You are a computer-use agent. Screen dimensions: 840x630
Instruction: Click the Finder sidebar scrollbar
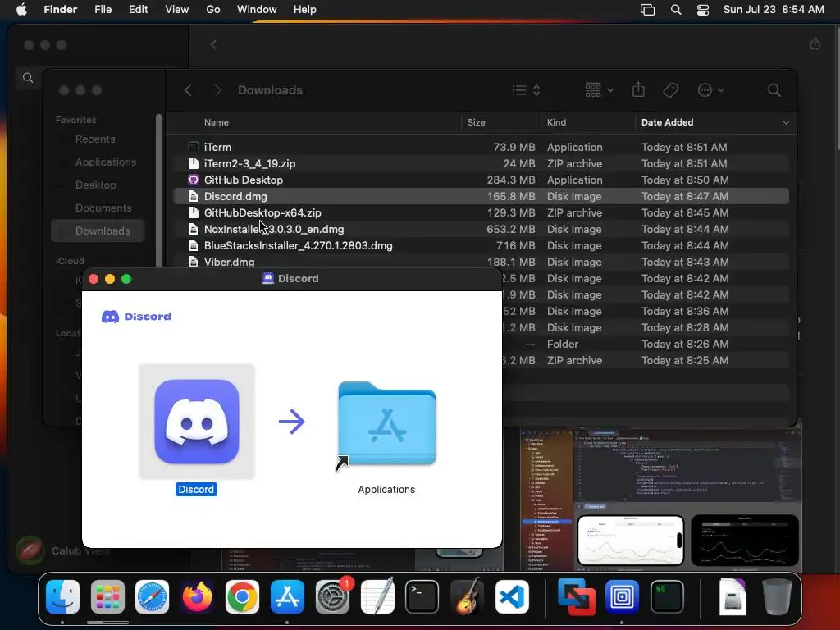coord(159,190)
